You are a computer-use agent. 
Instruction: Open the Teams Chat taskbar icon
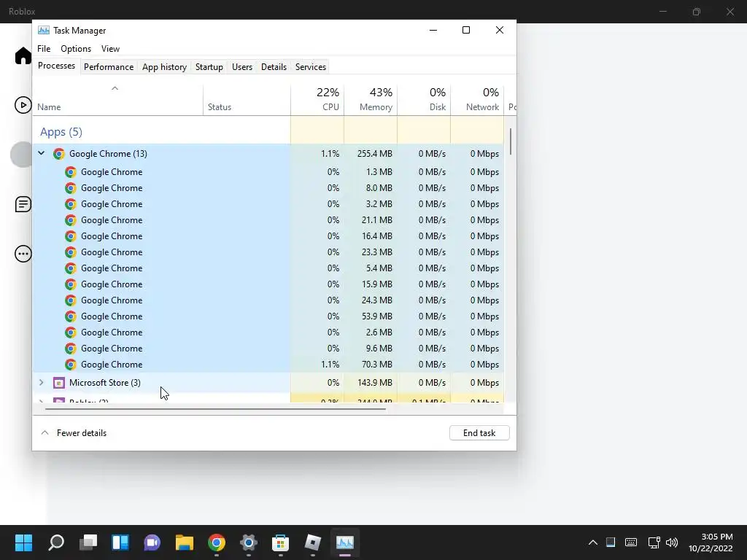tap(152, 542)
